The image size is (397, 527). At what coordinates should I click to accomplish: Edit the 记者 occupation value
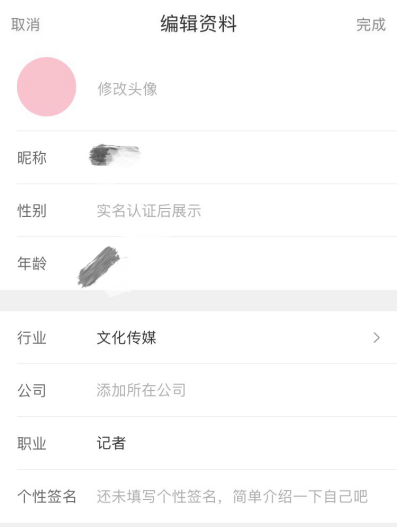coord(111,443)
